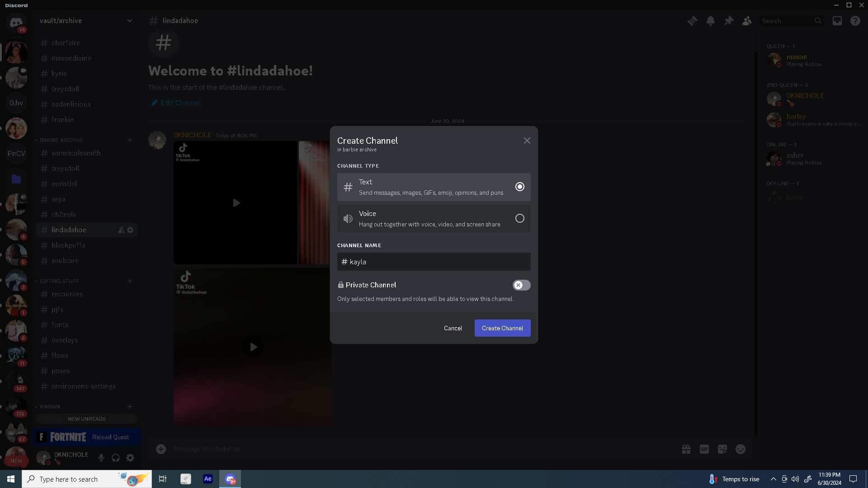The image size is (868, 488).
Task: Create invite for lindadahoe channel
Action: 121,230
